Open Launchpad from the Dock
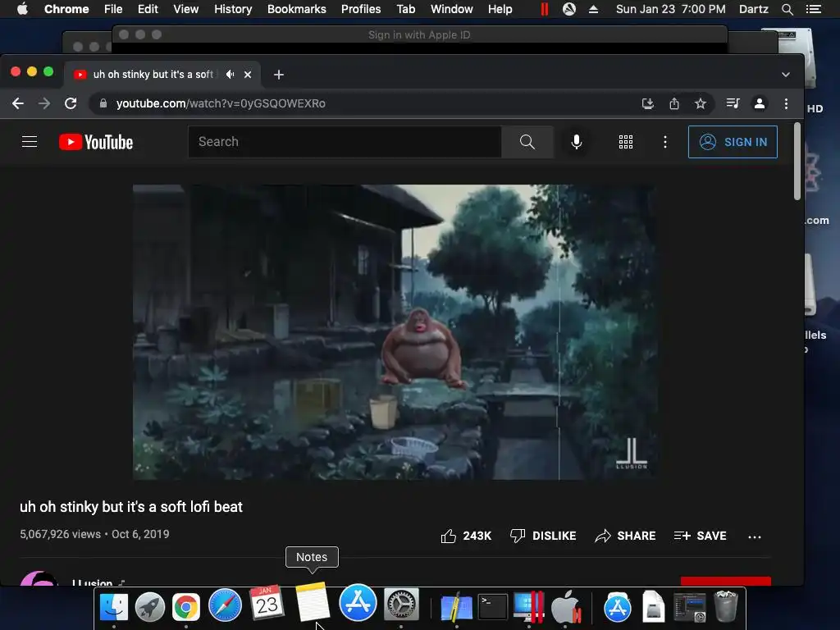 click(x=150, y=607)
